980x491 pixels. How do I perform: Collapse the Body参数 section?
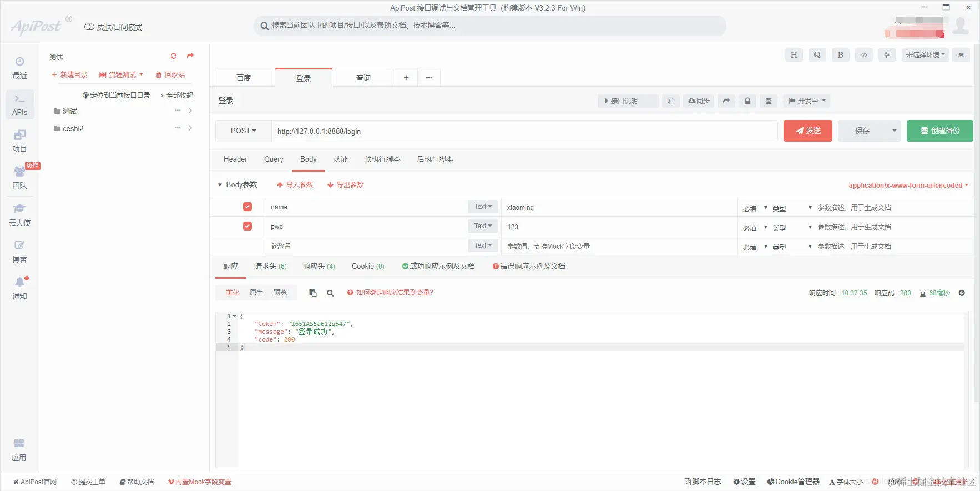coord(220,185)
